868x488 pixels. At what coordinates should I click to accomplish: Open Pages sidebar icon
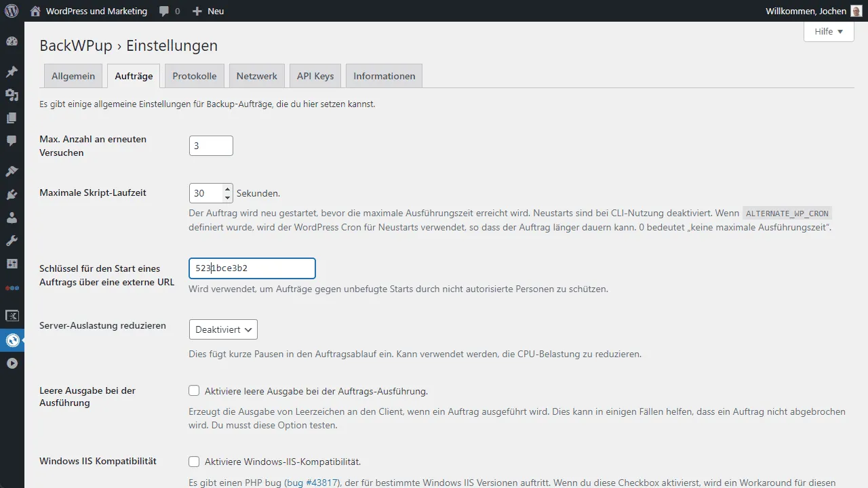click(12, 118)
